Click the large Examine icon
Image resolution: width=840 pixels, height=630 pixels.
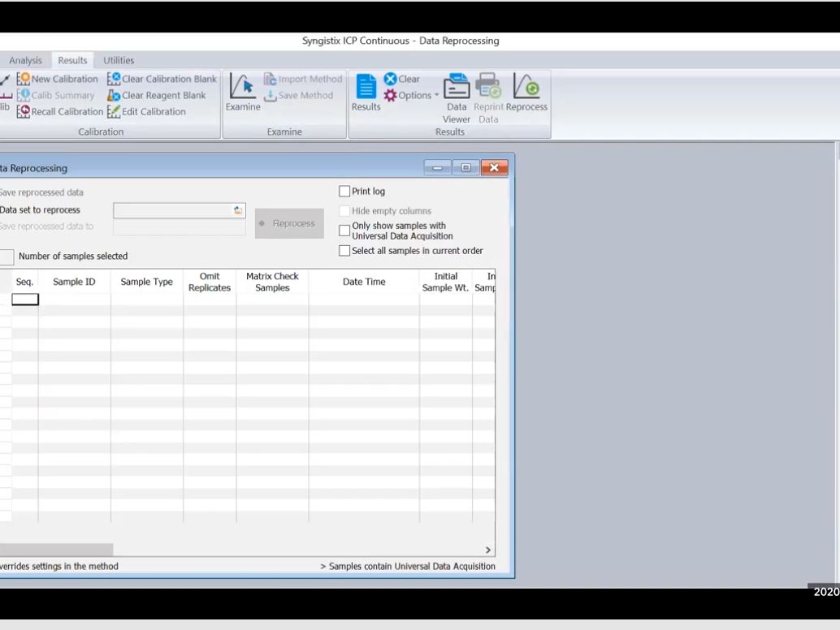pyautogui.click(x=242, y=85)
